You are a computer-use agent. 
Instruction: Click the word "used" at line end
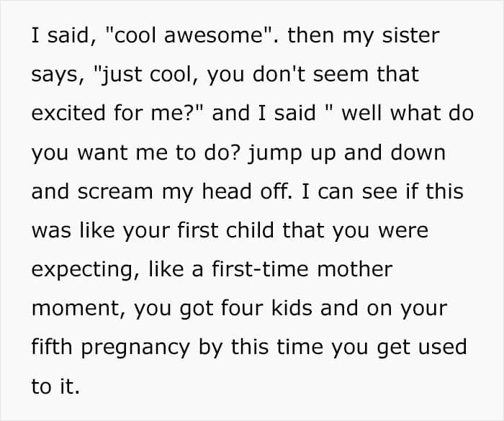click(444, 347)
